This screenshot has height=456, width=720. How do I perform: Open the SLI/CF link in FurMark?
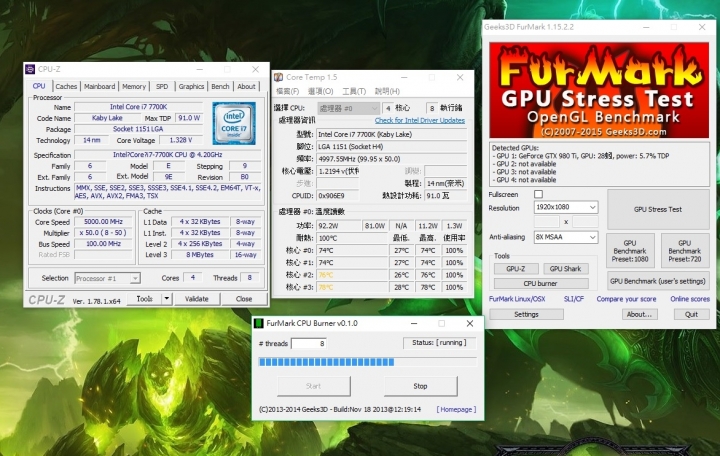point(574,299)
